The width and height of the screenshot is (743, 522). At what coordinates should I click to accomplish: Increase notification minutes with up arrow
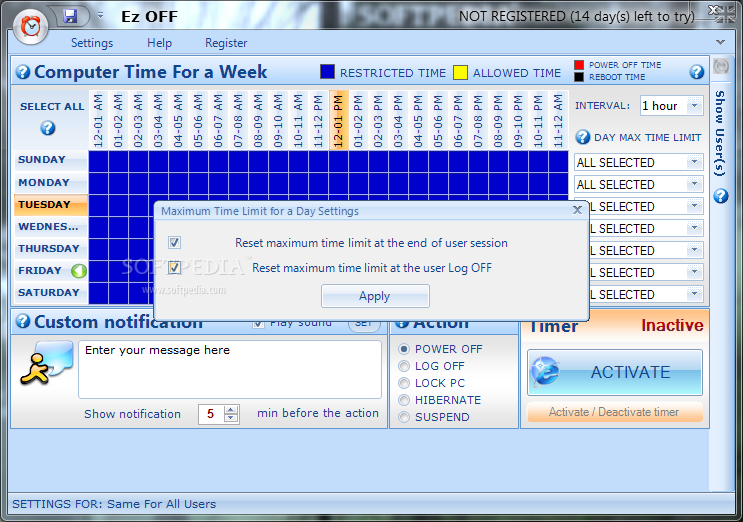click(231, 410)
